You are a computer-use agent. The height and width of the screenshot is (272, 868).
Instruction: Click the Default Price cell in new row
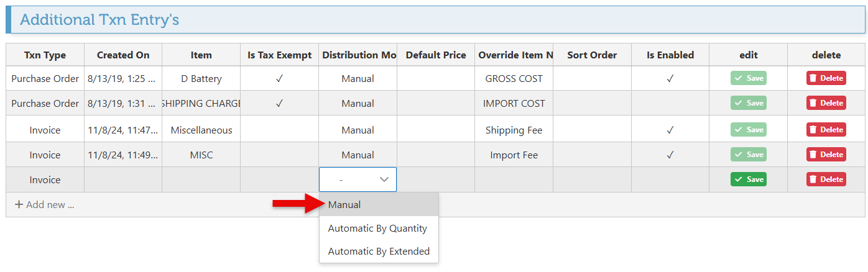[x=435, y=179]
